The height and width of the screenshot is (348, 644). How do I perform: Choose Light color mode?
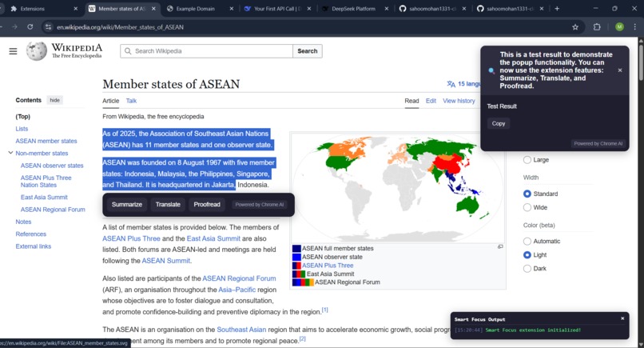coord(527,255)
